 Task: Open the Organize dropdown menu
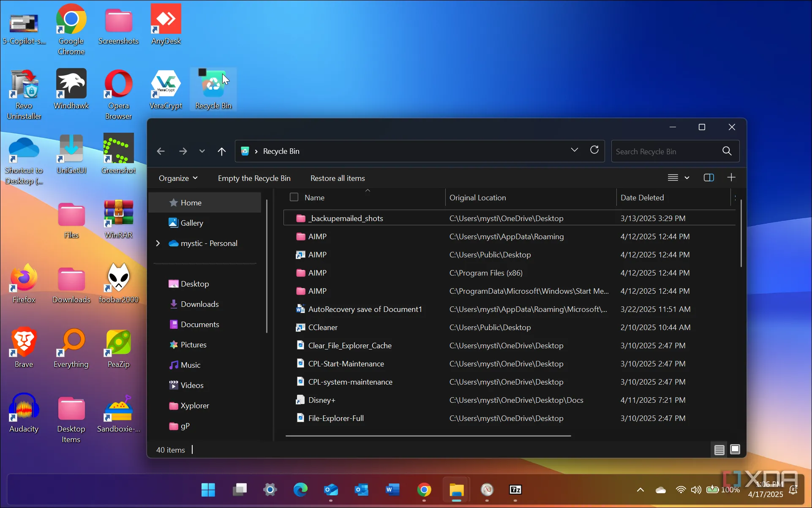(x=178, y=178)
